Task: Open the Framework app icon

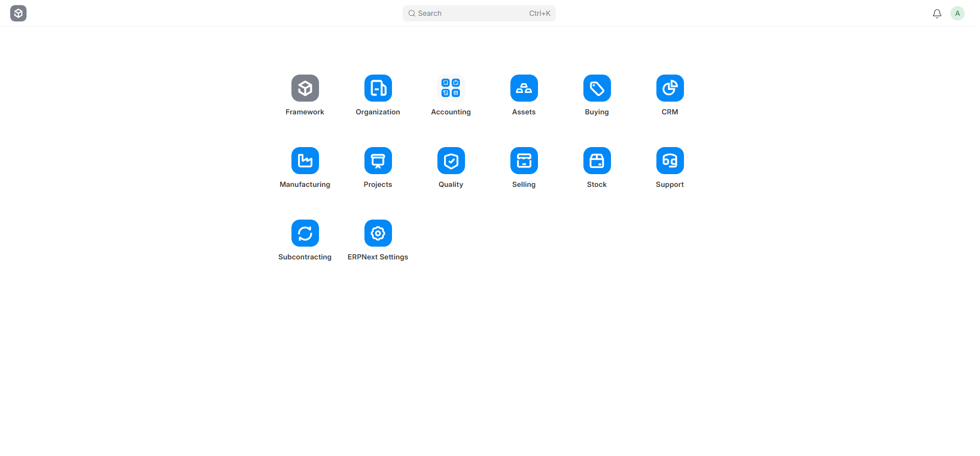Action: [x=305, y=88]
